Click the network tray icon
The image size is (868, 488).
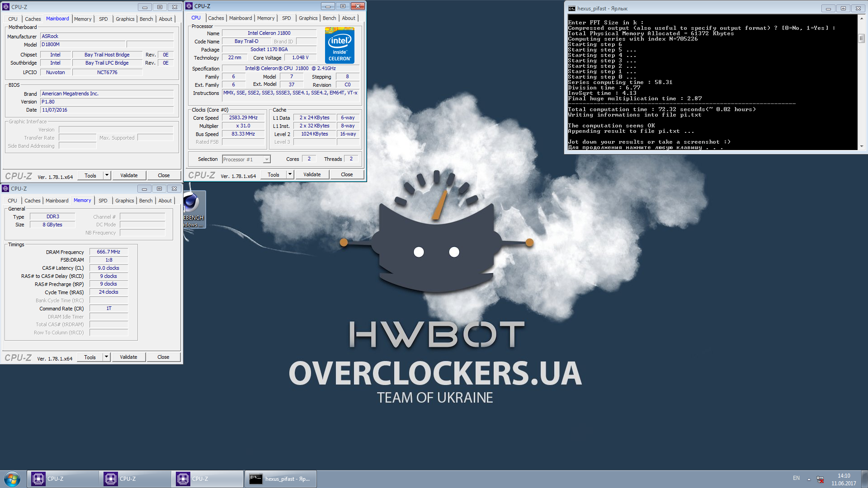[820, 479]
